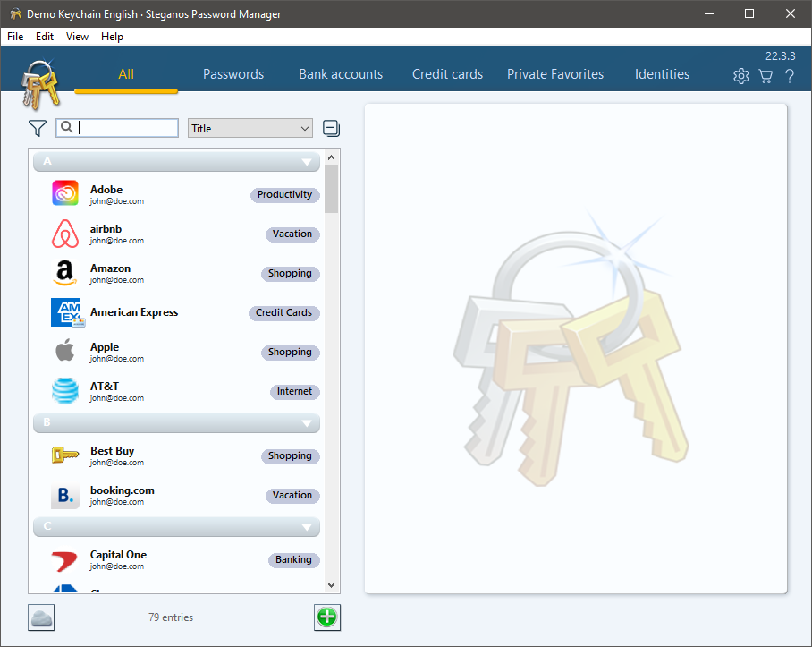Click the booking.com logo icon
This screenshot has height=647, width=812.
[65, 495]
